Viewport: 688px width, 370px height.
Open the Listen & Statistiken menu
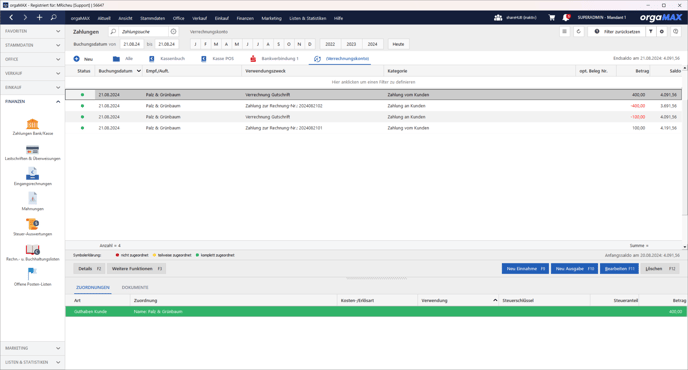308,18
